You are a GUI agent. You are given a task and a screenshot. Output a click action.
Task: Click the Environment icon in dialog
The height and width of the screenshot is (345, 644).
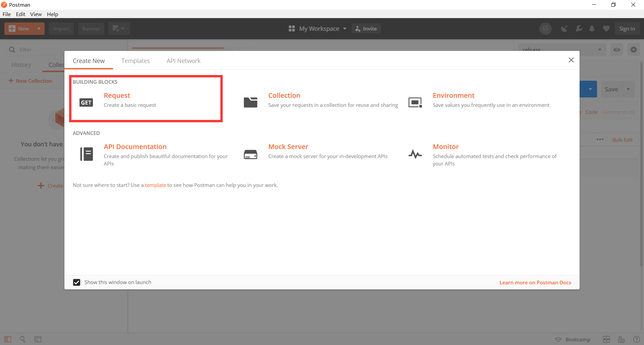coord(415,102)
